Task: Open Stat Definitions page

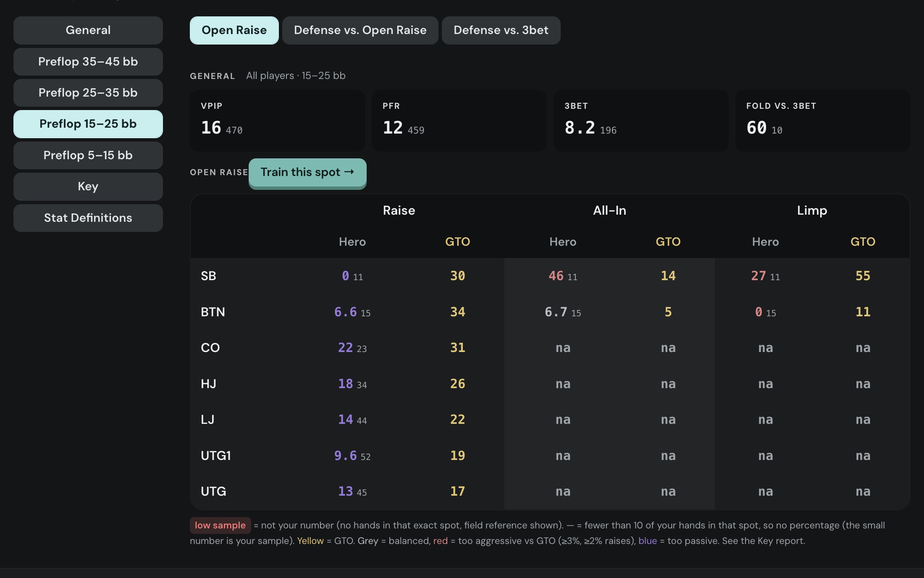Action: coord(88,218)
